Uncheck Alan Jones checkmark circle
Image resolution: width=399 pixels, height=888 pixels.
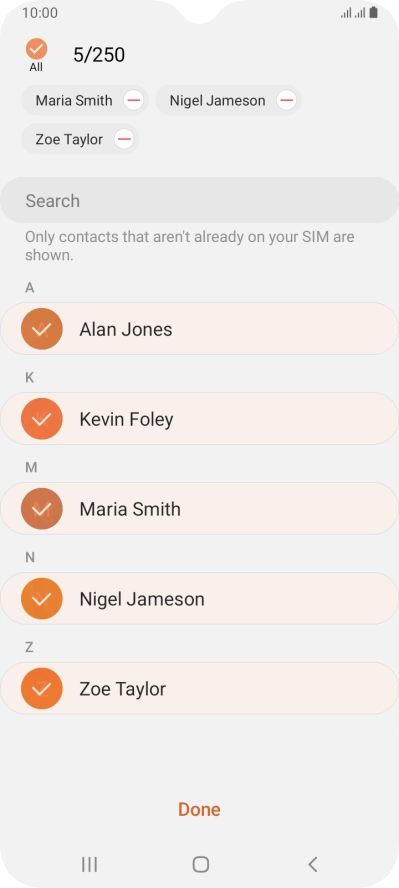tap(41, 329)
